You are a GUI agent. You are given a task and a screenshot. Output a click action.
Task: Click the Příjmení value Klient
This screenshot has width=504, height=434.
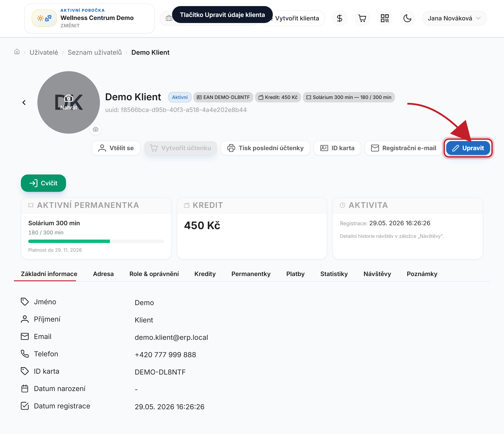coord(144,320)
